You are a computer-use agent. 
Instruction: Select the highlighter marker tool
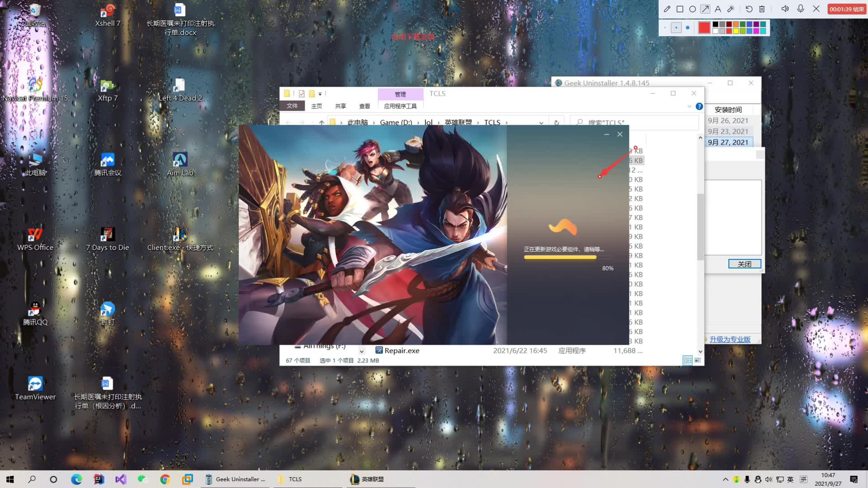point(731,9)
